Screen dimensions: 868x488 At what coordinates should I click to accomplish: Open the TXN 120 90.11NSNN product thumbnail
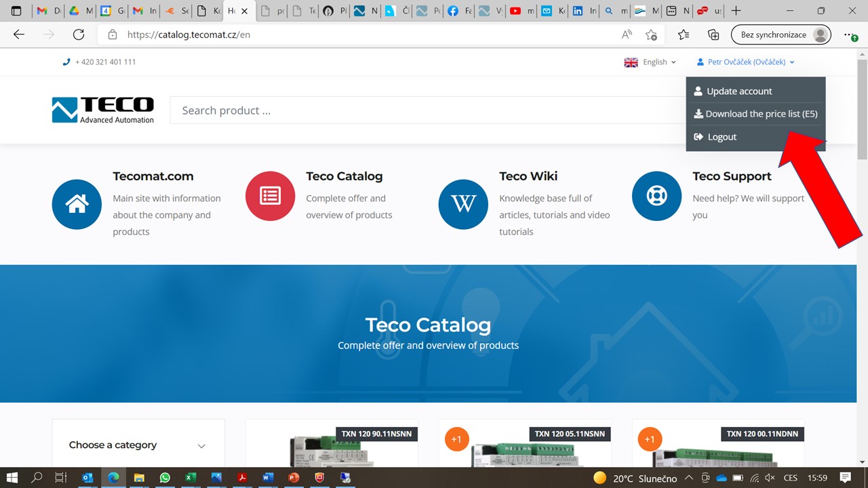[x=332, y=449]
